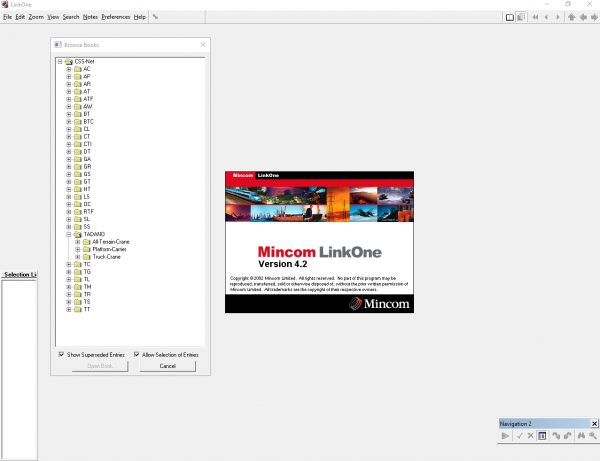
Task: Select the SS tree entry
Action: pyautogui.click(x=87, y=226)
